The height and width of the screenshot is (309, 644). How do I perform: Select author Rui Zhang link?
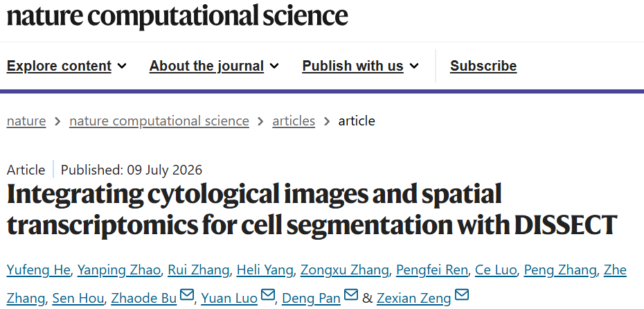tap(198, 270)
